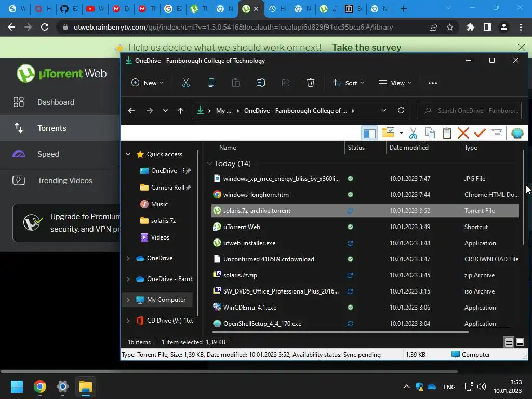Viewport: 532px width, 399px height.
Task: Click the classic toolbar scissors Cut icon
Action: pos(413,133)
